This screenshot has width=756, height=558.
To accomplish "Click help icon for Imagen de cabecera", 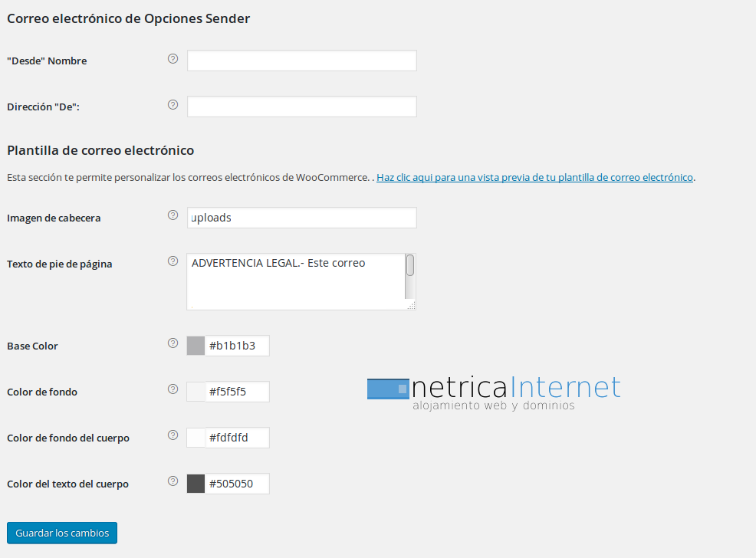I will [173, 215].
